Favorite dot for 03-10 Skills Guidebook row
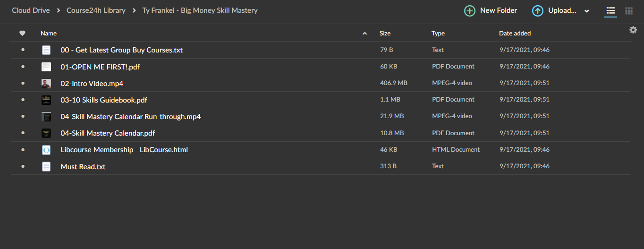644x249 pixels. (x=23, y=100)
